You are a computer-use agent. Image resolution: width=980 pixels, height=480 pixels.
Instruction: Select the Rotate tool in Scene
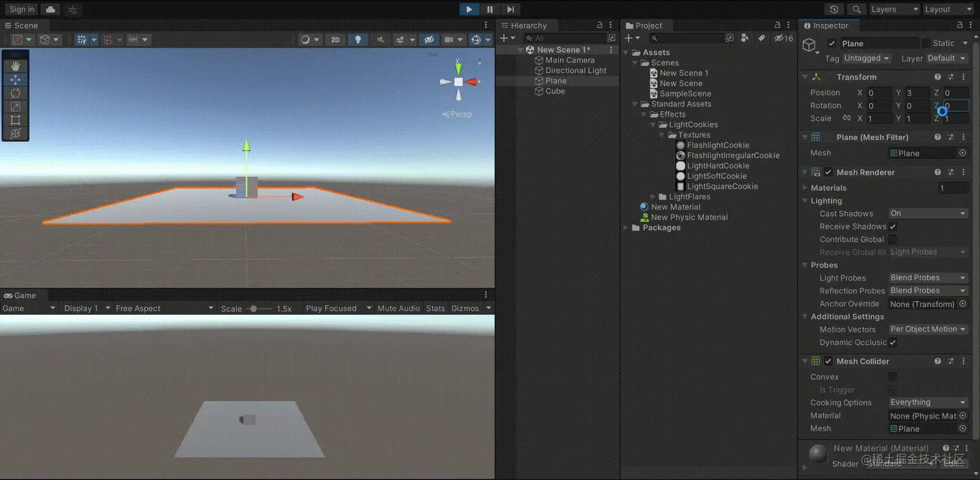pyautogui.click(x=16, y=93)
